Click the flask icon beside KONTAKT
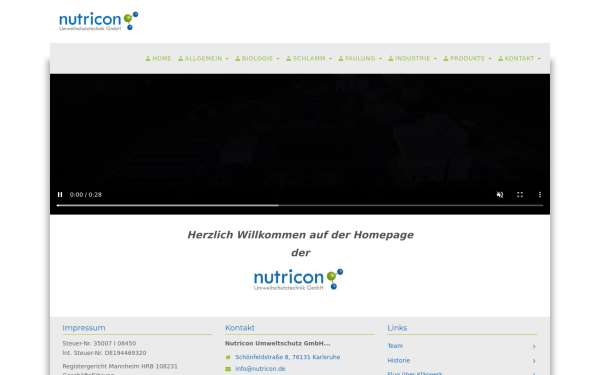This screenshot has height=375, width=600. point(501,59)
